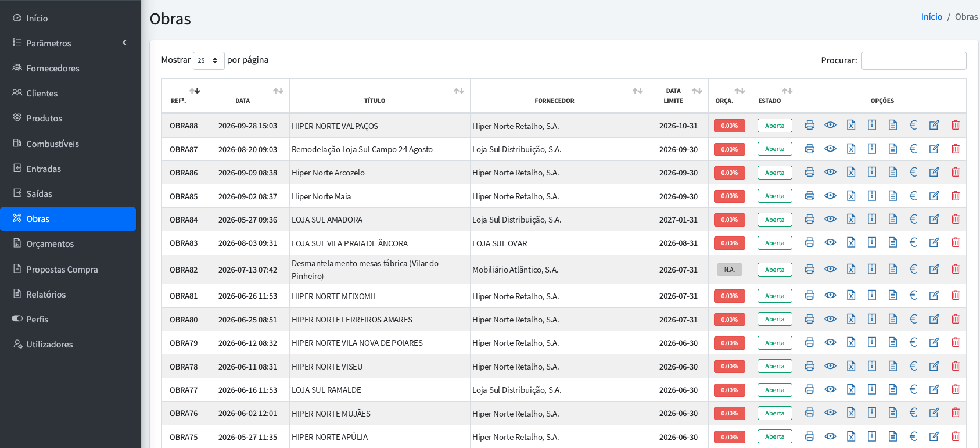Viewport: 980px width, 448px height.
Task: Expand the Parâmetros submenu chevron
Action: [x=124, y=43]
